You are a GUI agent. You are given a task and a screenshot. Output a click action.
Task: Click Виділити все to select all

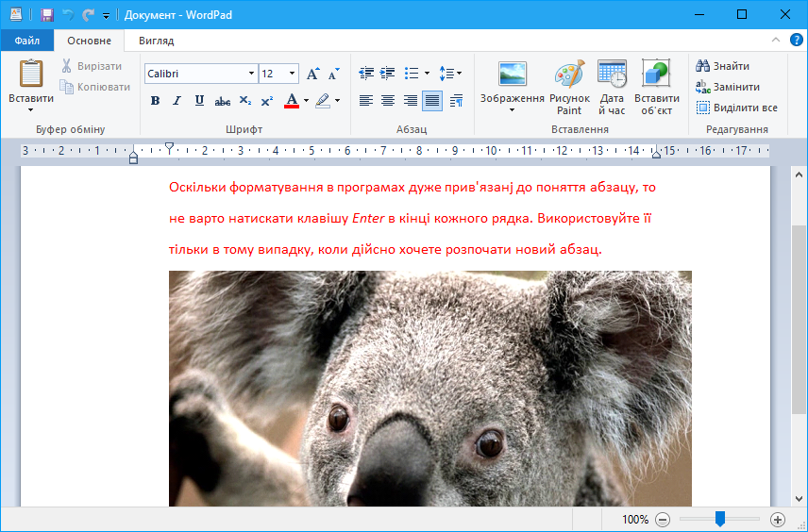[x=737, y=108]
